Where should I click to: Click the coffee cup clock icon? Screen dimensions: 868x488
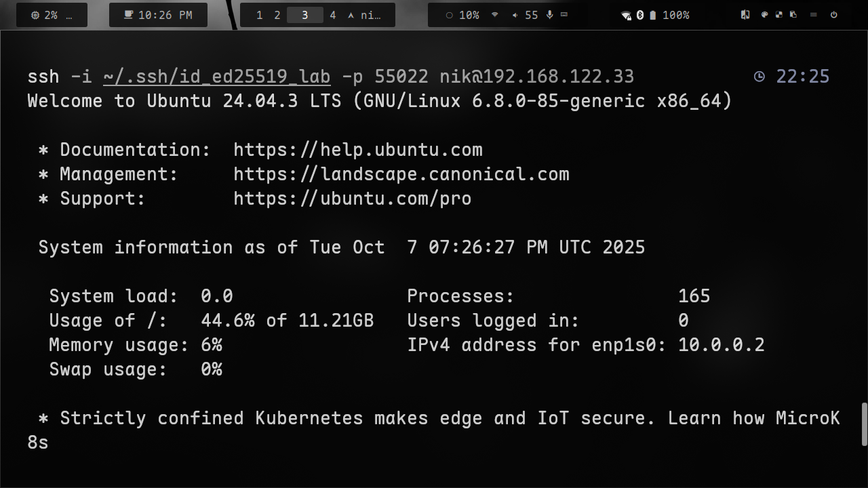(129, 15)
